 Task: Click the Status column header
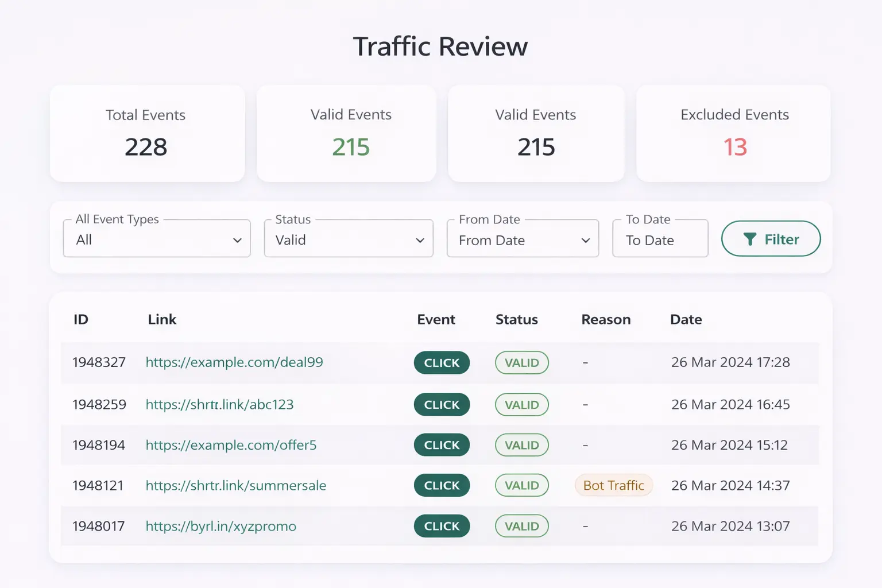click(516, 319)
